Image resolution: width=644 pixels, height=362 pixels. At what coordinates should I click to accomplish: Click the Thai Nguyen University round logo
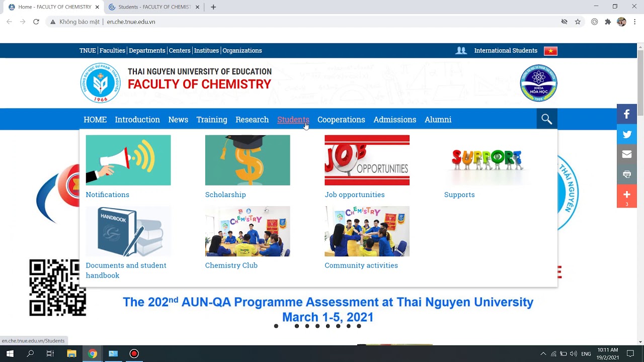[100, 83]
